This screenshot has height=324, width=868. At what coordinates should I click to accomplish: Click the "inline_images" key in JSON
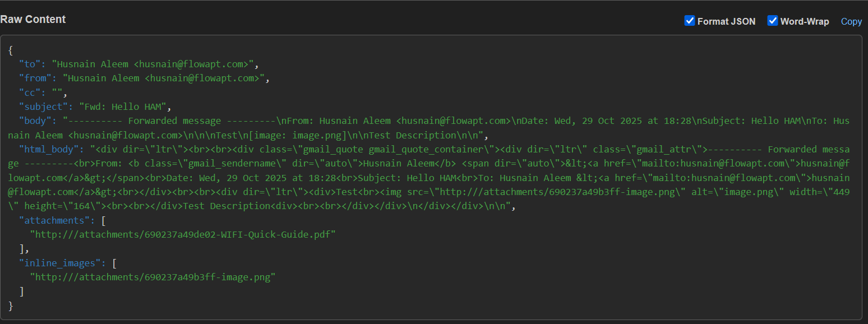pyautogui.click(x=59, y=263)
